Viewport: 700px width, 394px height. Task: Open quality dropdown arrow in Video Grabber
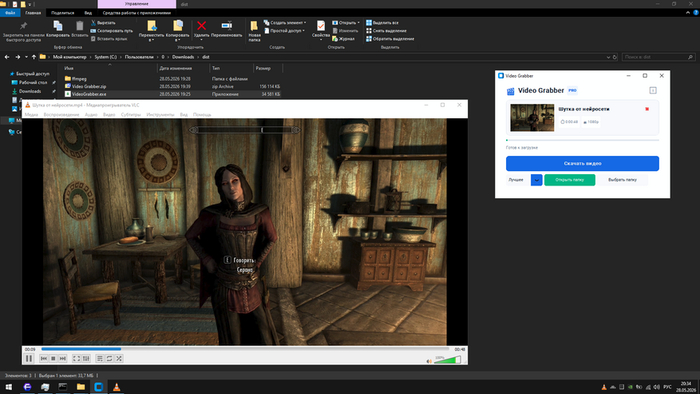click(537, 180)
